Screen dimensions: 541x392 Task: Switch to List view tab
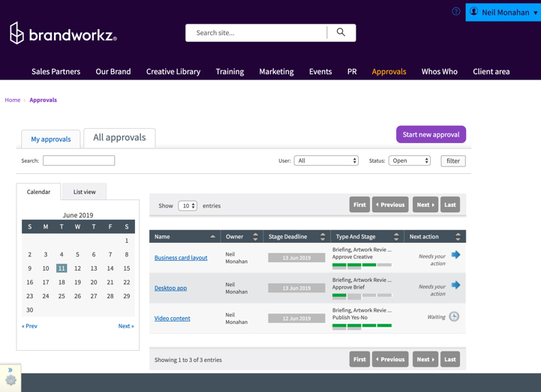(x=84, y=192)
